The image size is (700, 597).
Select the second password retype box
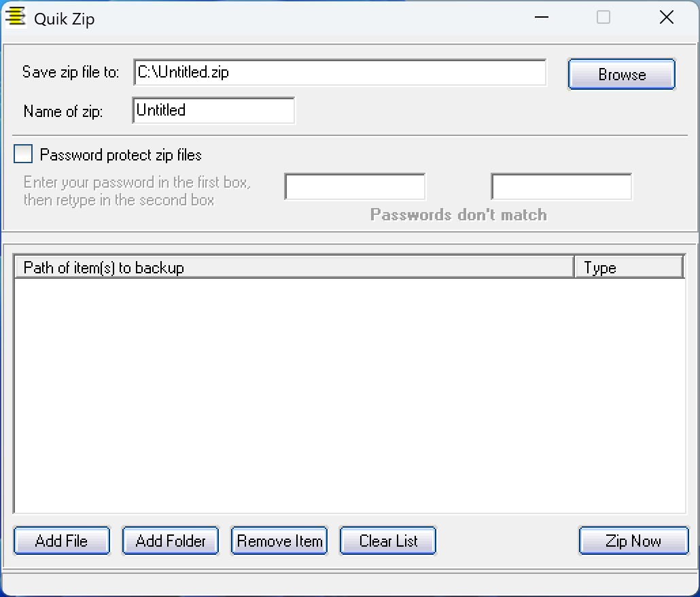(x=561, y=187)
